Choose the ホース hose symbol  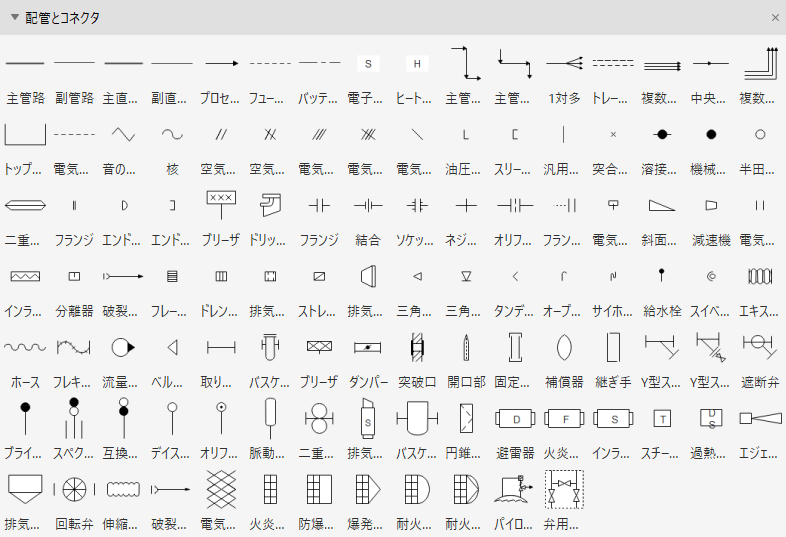pos(25,348)
